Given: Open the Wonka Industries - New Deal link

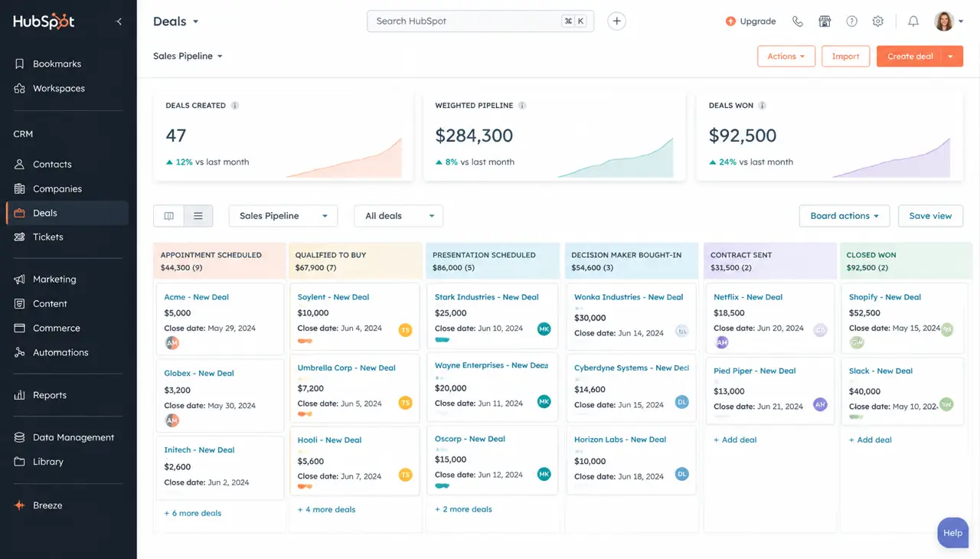Looking at the screenshot, I should (629, 297).
